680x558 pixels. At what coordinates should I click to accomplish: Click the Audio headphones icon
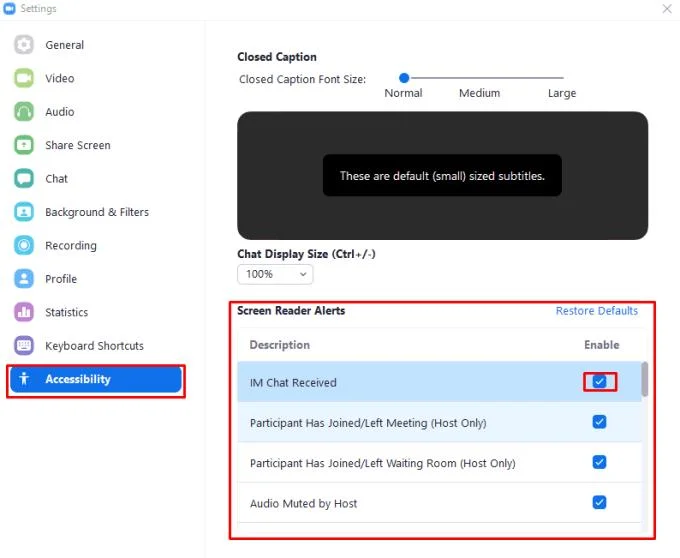(x=24, y=111)
